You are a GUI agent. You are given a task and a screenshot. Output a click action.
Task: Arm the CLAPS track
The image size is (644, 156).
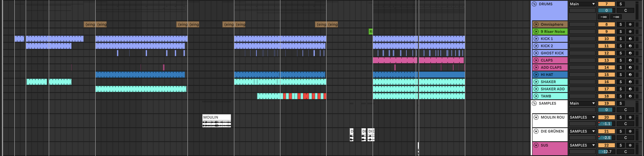[x=630, y=60]
